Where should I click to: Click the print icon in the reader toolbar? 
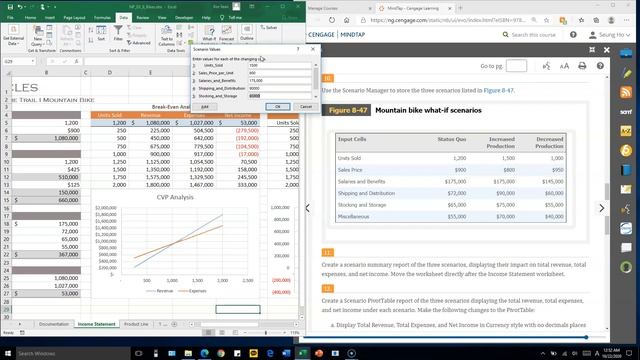(x=582, y=66)
